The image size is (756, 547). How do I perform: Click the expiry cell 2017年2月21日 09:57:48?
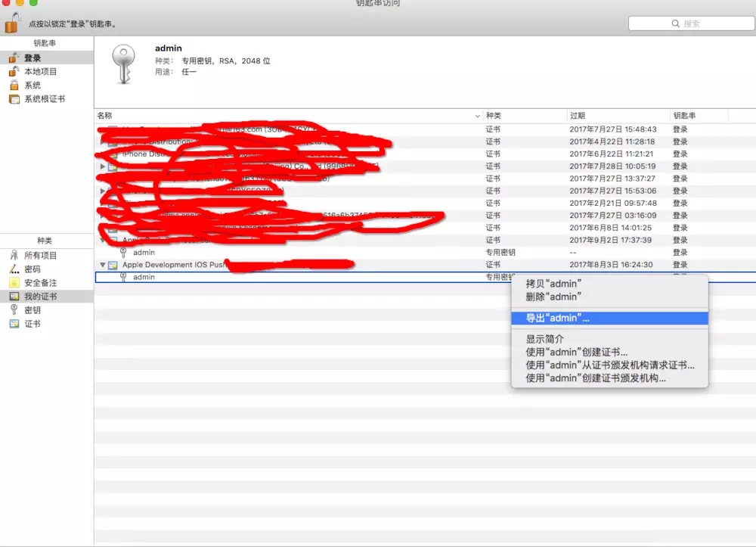tap(613, 203)
